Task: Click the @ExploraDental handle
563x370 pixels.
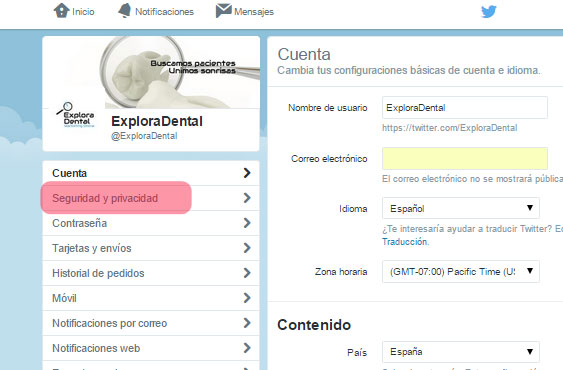Action: [144, 136]
